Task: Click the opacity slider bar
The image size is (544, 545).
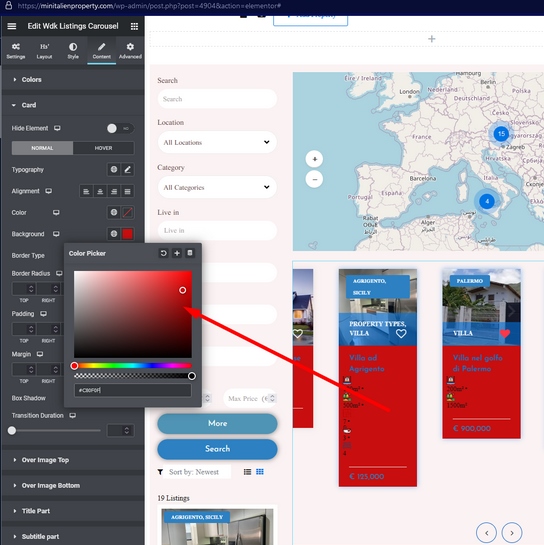Action: click(132, 376)
